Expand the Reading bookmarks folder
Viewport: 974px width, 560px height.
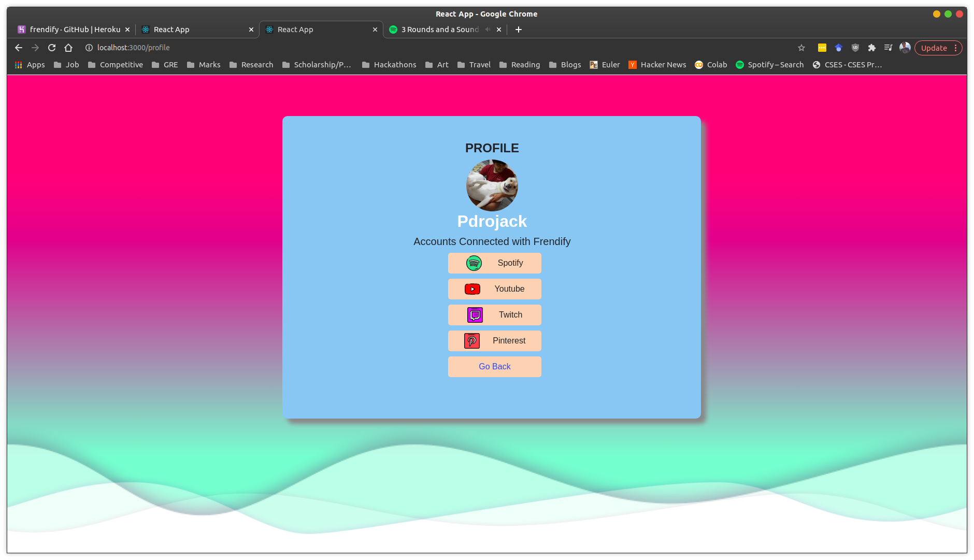coord(520,65)
